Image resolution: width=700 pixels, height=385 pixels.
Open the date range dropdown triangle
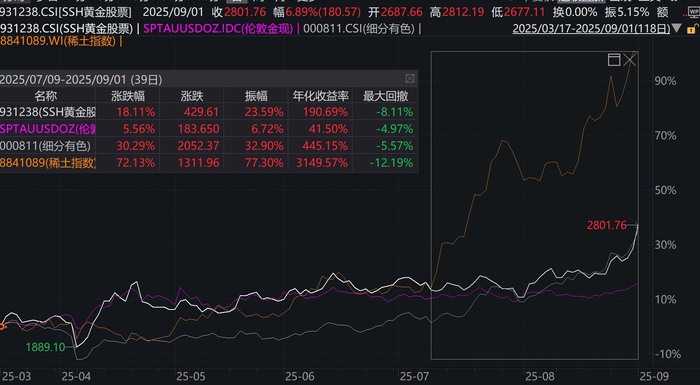coord(677,29)
